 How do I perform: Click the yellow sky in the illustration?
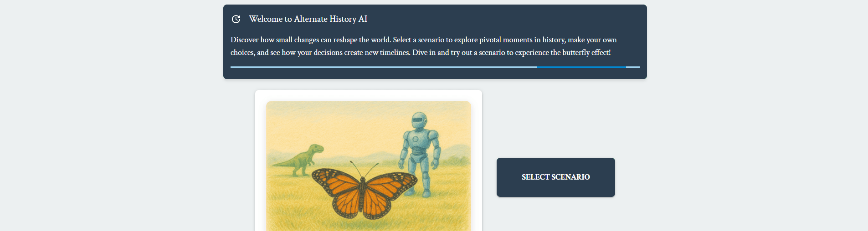click(346, 118)
